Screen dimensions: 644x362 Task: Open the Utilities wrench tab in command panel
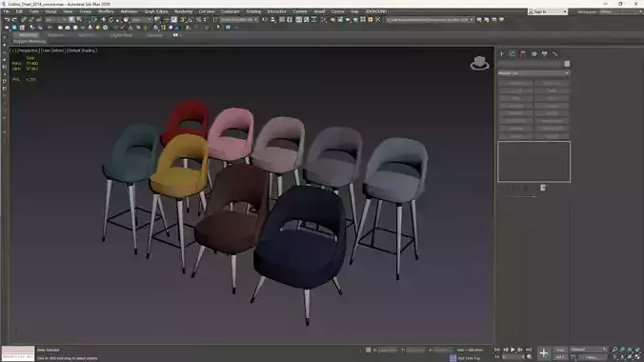tap(555, 54)
